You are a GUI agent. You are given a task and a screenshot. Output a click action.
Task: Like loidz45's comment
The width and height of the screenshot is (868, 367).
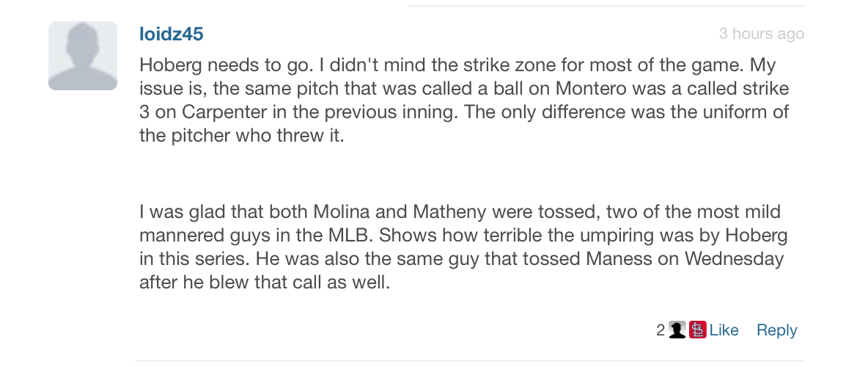pos(724,330)
